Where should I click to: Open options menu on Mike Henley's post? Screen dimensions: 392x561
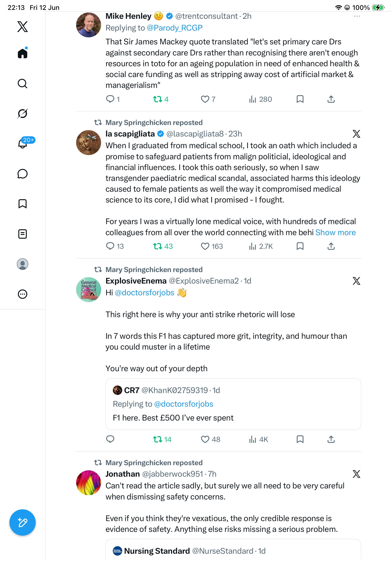click(357, 16)
